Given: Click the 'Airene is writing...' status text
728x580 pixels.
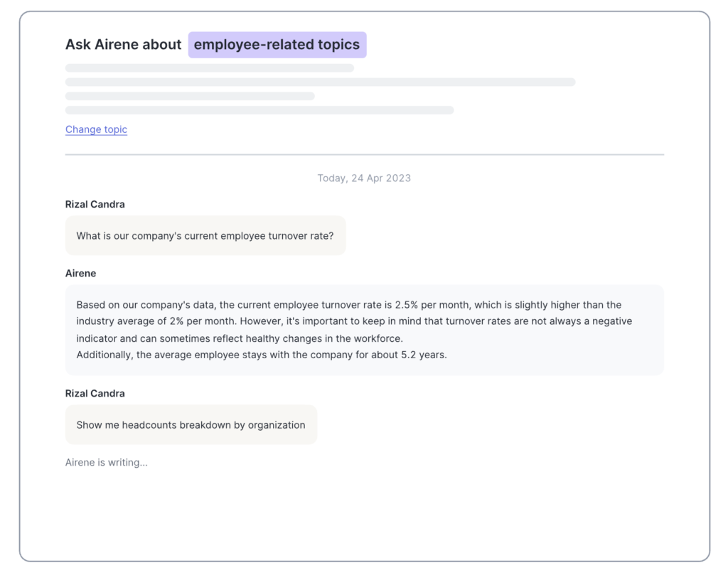Looking at the screenshot, I should (107, 463).
